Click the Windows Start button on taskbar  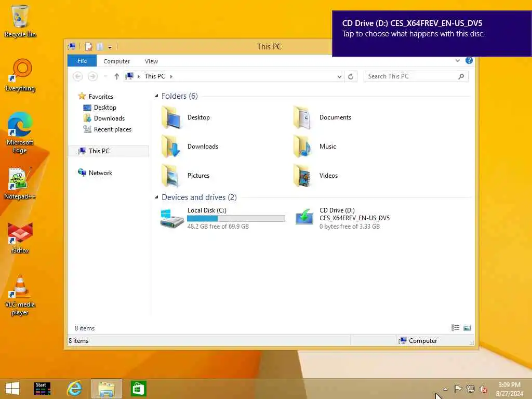coord(12,388)
